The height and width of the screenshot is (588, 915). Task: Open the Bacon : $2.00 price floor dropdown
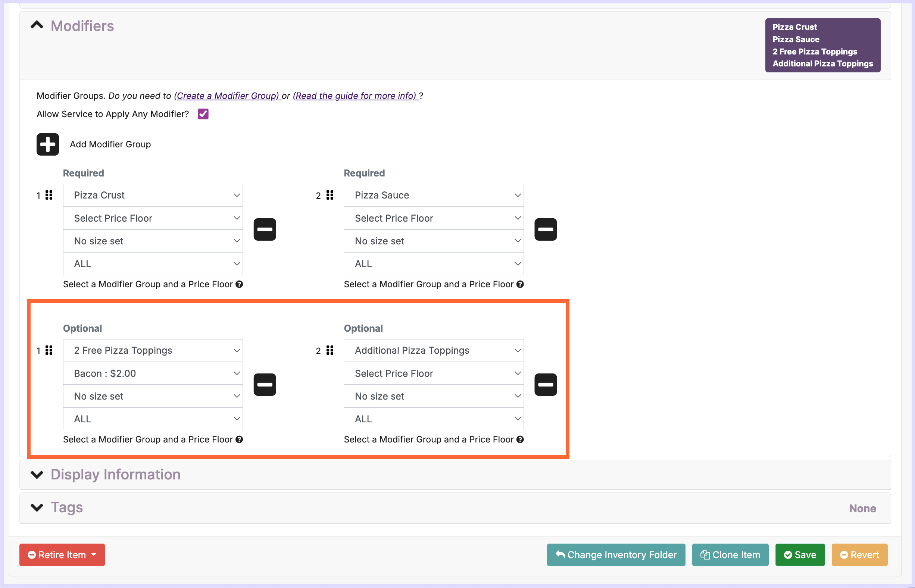153,373
